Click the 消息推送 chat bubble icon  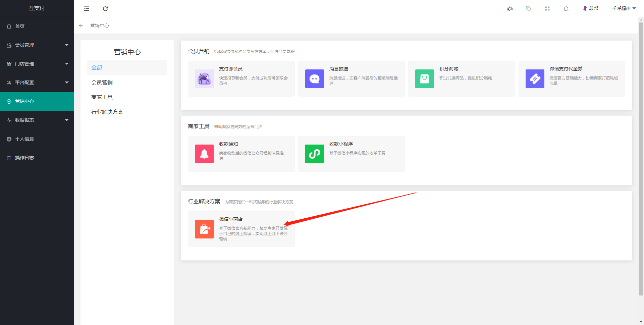click(315, 79)
